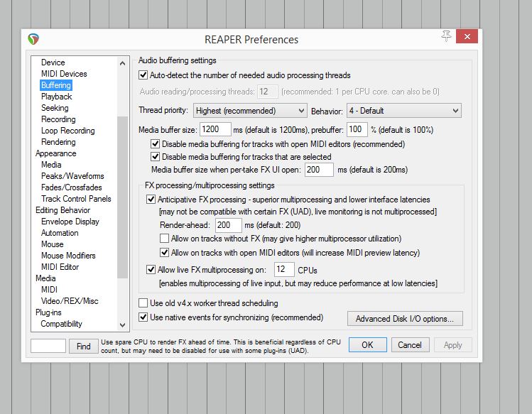Image resolution: width=532 pixels, height=414 pixels.
Task: Open the Video/REX/Misc page
Action: [70, 301]
